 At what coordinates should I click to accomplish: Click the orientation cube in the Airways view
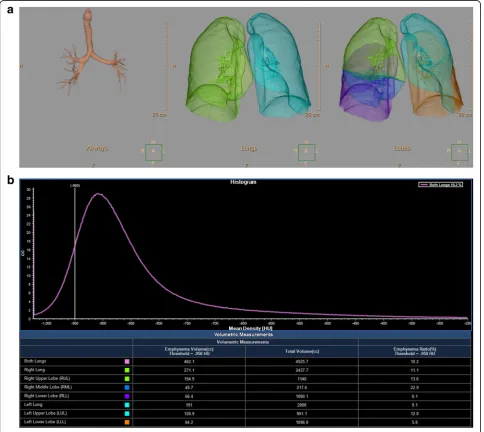tap(154, 152)
